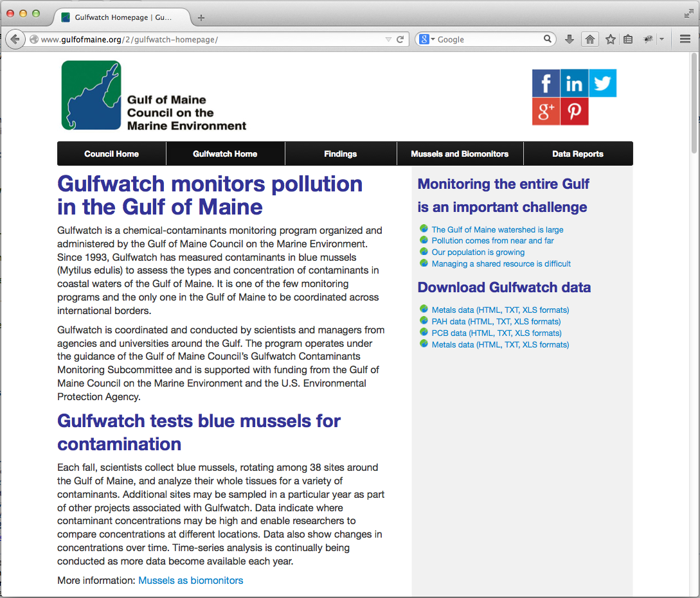Follow 'Managing a shared resource is difficult' link
The image size is (700, 598).
501,264
